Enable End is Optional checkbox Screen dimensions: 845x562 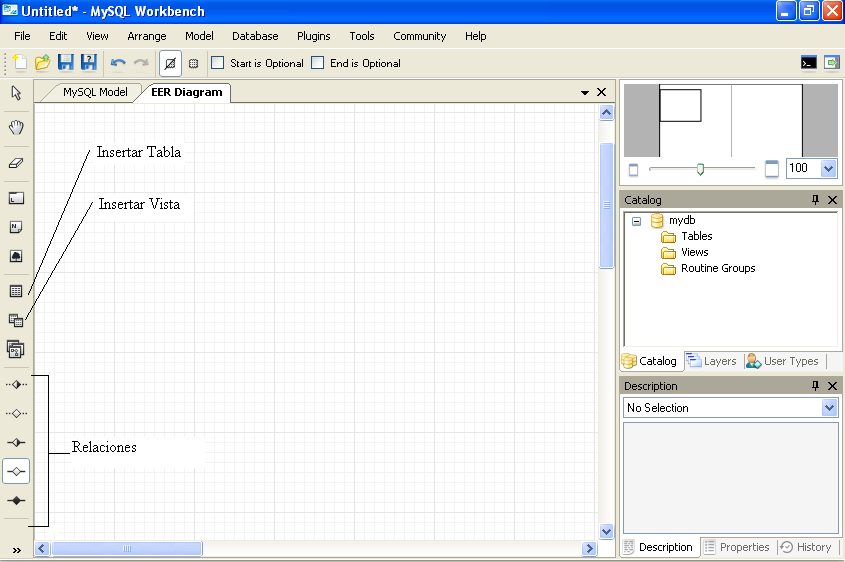tap(318, 63)
